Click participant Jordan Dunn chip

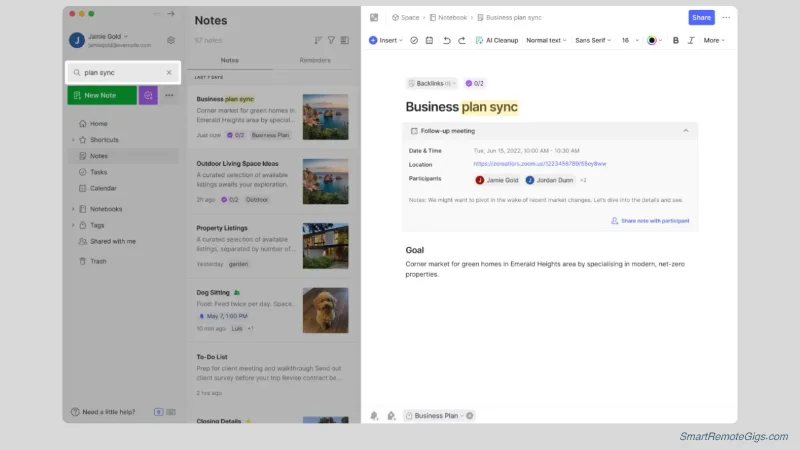tap(549, 180)
